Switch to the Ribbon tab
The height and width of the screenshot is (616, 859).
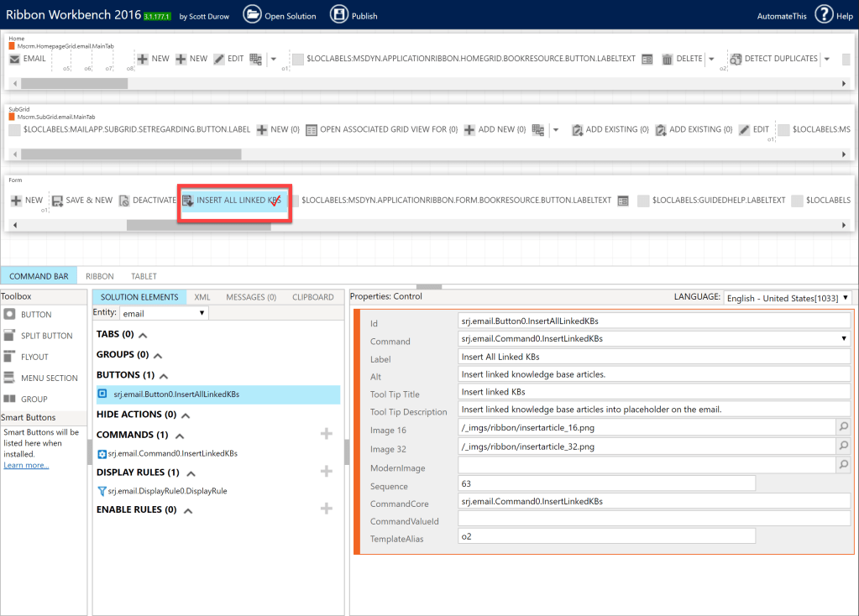tap(99, 276)
